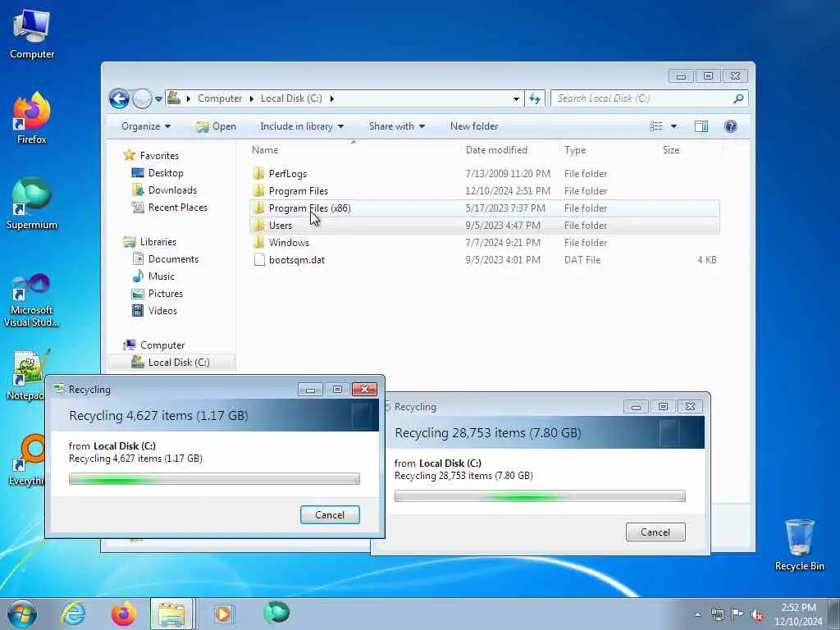Select the PerfLogs folder

point(484,174)
